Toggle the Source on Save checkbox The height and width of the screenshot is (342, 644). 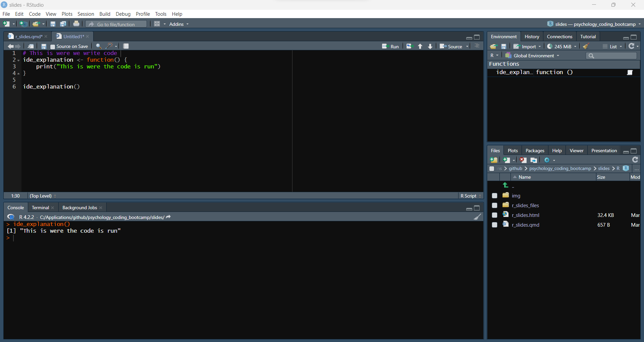point(53,47)
